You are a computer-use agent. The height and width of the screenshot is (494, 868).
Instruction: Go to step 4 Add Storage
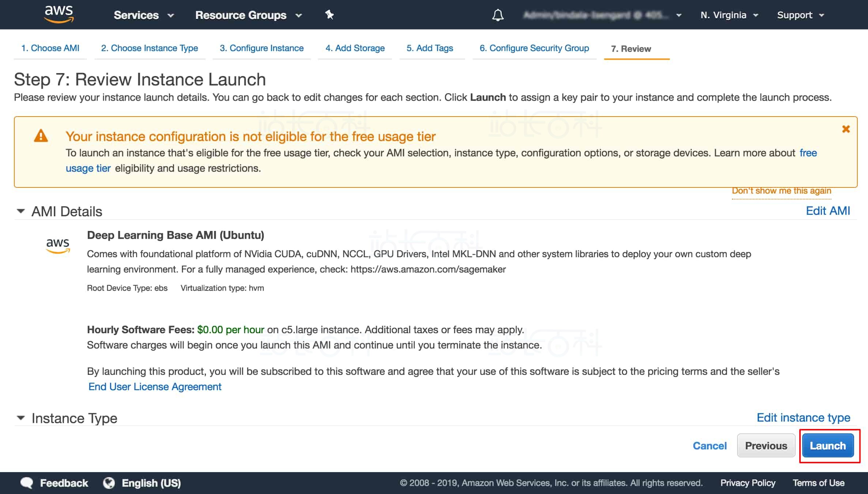355,48
